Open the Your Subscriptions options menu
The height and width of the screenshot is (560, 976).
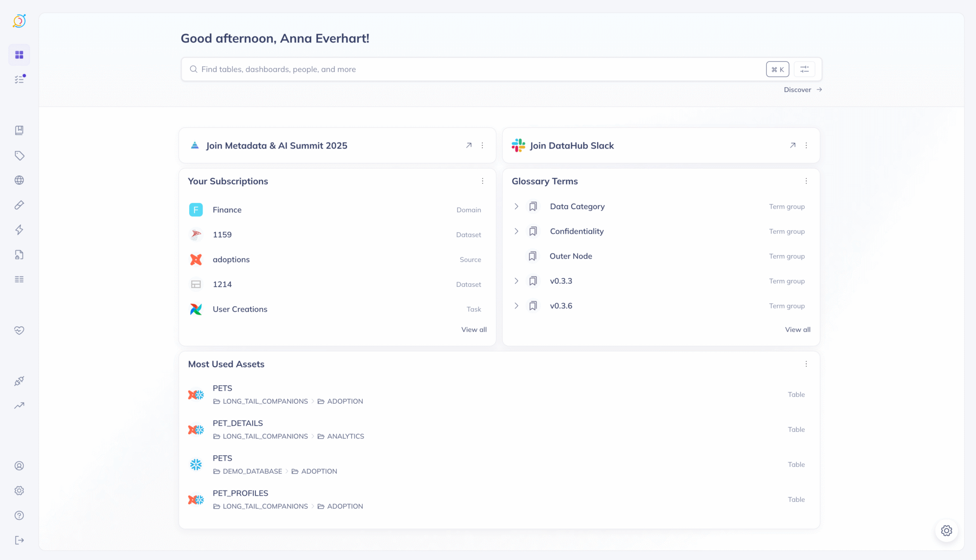pyautogui.click(x=482, y=181)
